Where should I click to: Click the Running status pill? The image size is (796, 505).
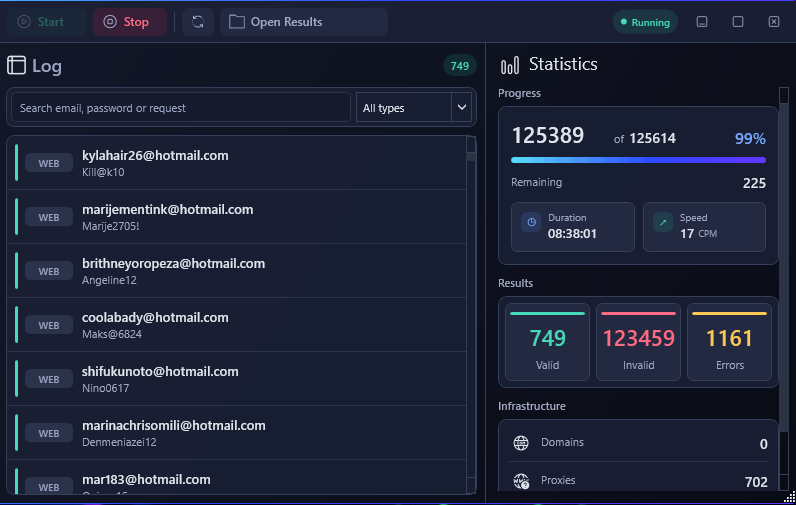(645, 22)
